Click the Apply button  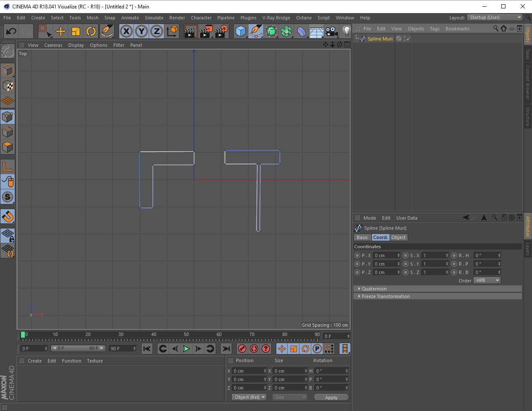(331, 397)
